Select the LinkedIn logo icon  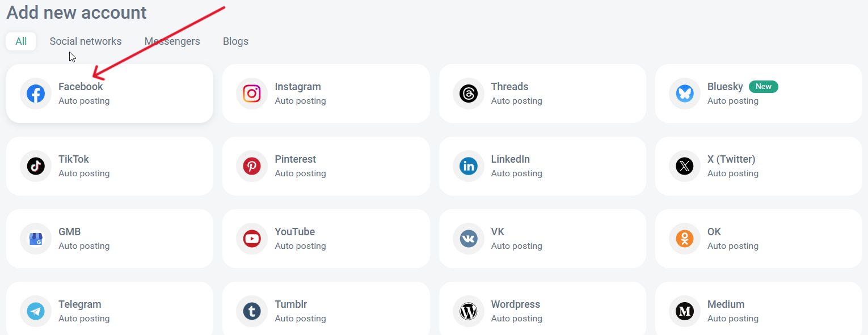pos(469,166)
